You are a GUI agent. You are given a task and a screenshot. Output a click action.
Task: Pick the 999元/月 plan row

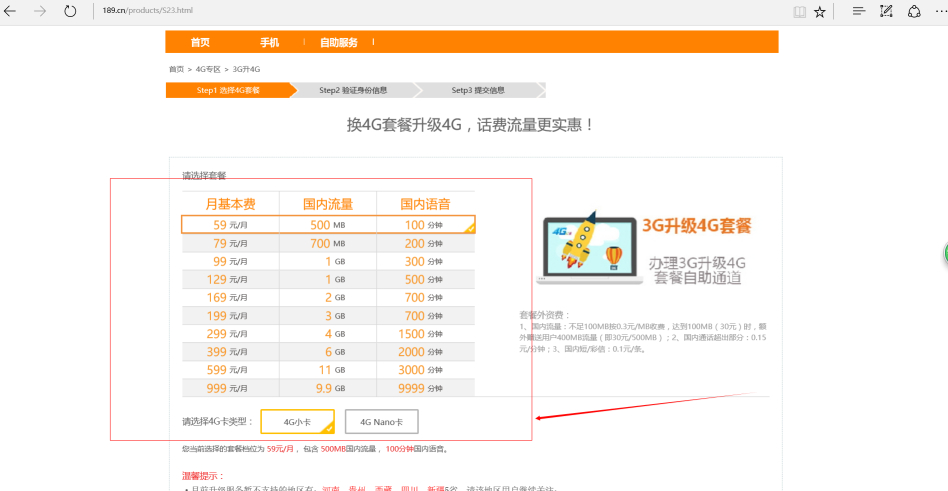click(328, 388)
